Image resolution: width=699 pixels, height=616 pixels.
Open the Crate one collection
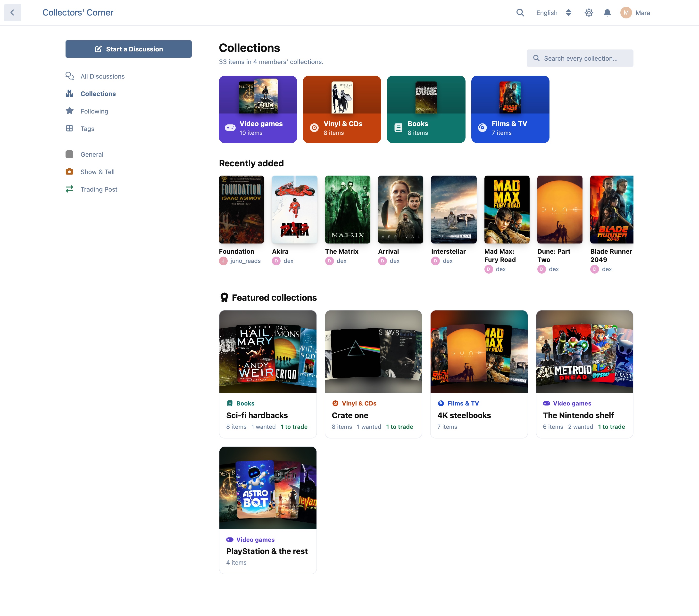click(374, 374)
